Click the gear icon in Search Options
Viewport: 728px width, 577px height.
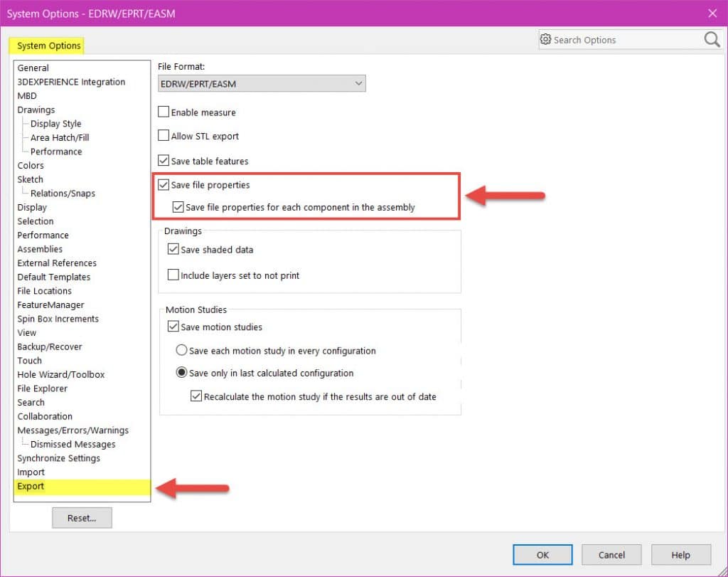click(x=545, y=40)
